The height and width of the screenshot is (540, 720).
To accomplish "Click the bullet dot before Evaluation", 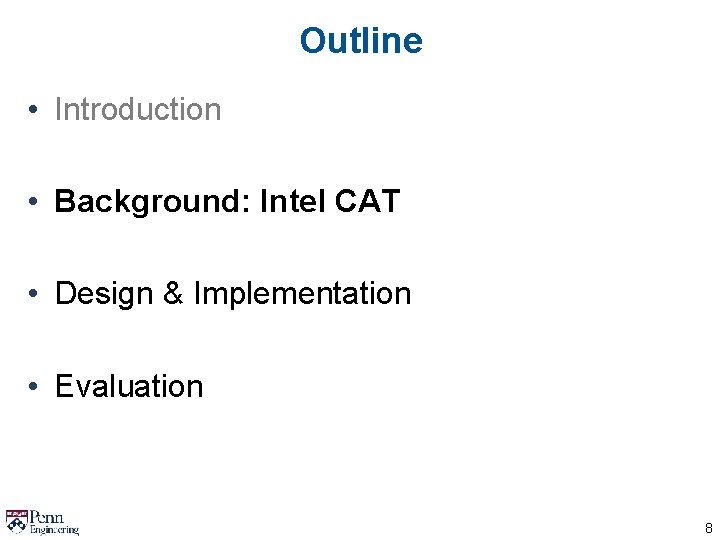I will [34, 387].
